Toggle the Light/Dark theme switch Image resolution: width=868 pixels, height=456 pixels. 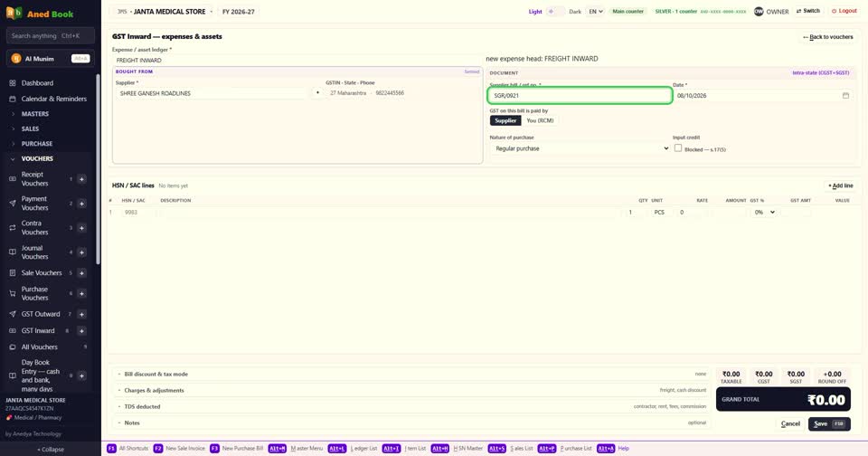tap(556, 12)
